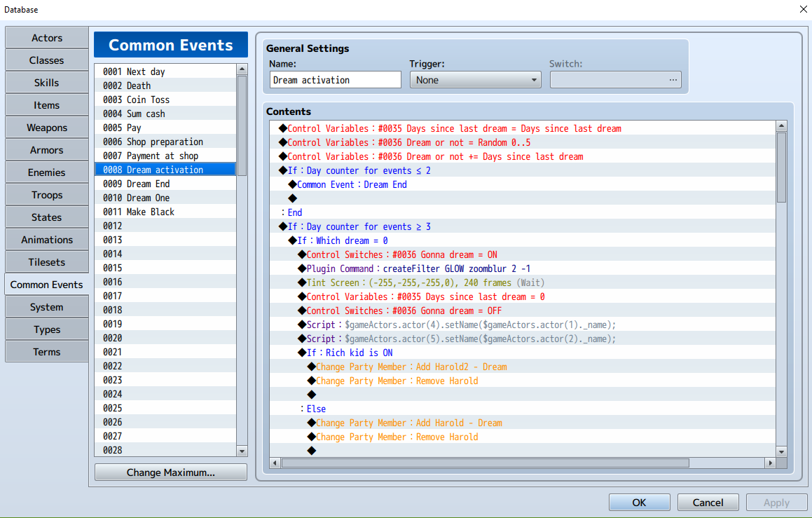Click the Contents horizontal scroll-left arrow
The height and width of the screenshot is (518, 812).
(x=275, y=463)
